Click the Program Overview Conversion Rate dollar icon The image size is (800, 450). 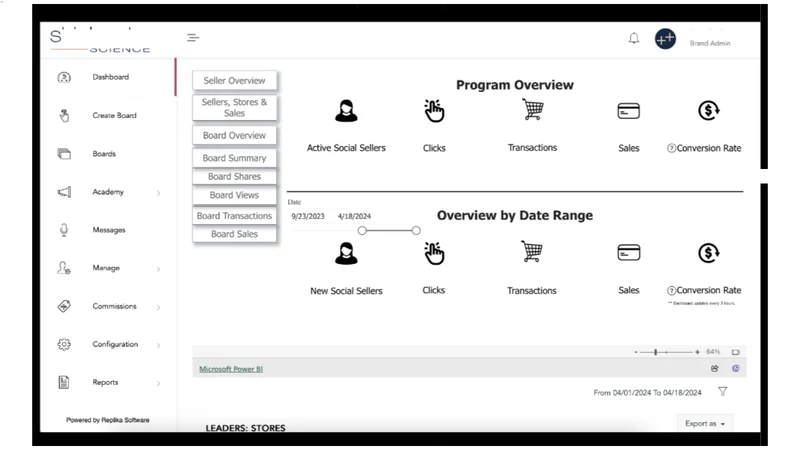point(709,110)
